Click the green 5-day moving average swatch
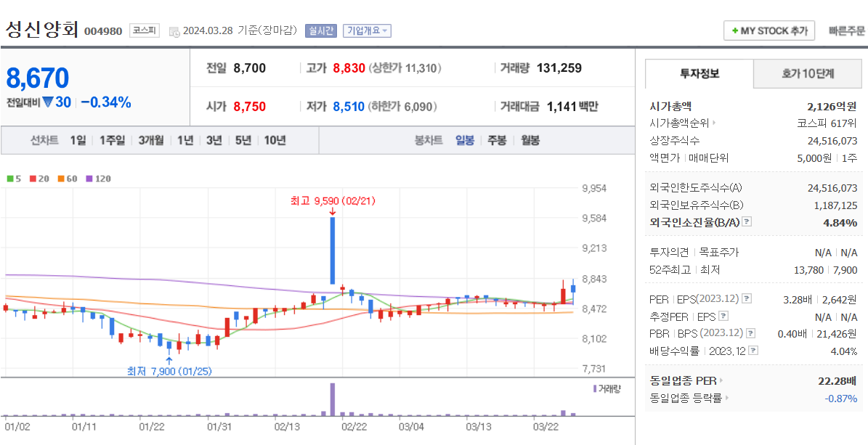 [10, 179]
